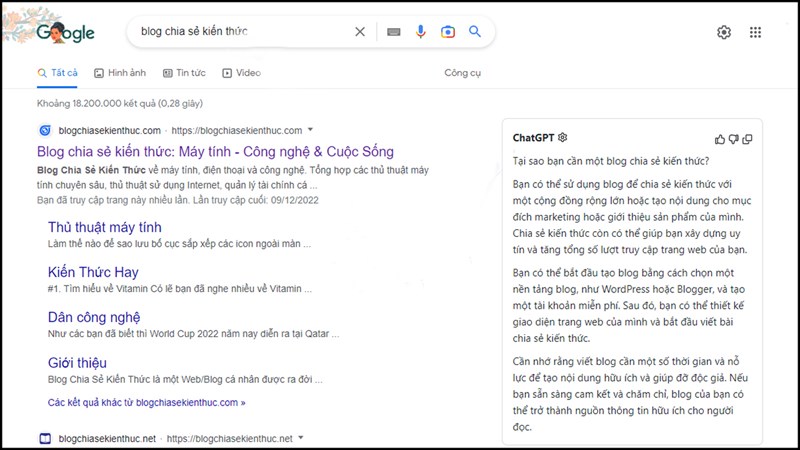
Task: Give thumbs up to ChatGPT answer
Action: click(x=720, y=139)
